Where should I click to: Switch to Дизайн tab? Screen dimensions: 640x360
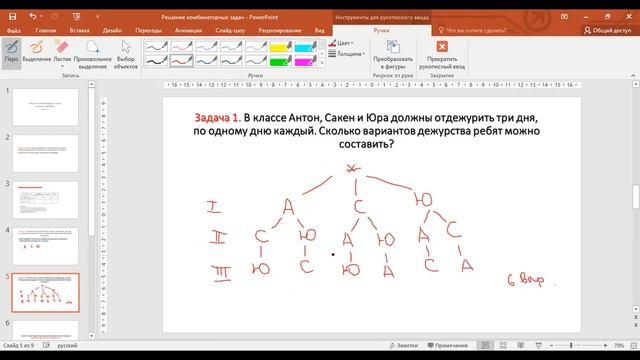pos(112,31)
